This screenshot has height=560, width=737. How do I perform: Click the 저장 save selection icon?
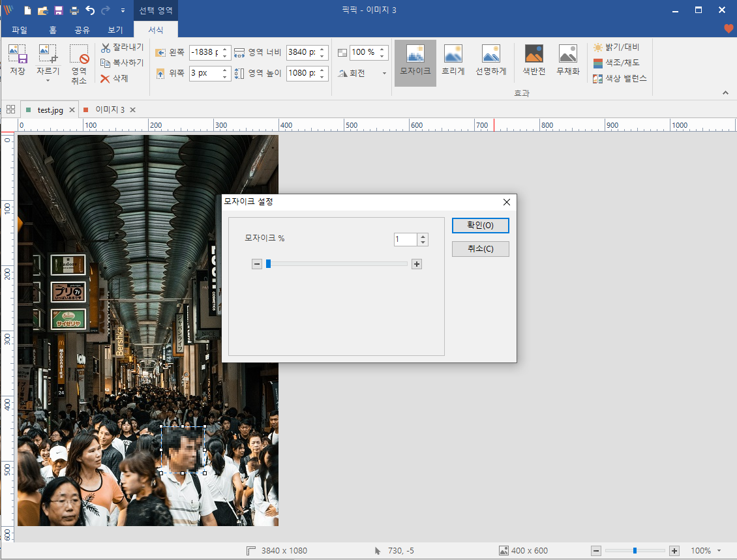click(x=18, y=60)
